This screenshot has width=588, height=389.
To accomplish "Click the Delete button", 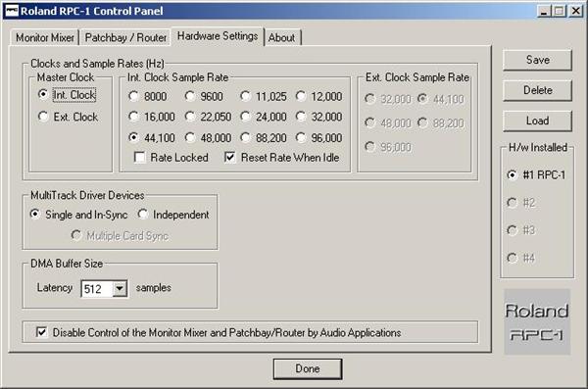I will pos(537,90).
